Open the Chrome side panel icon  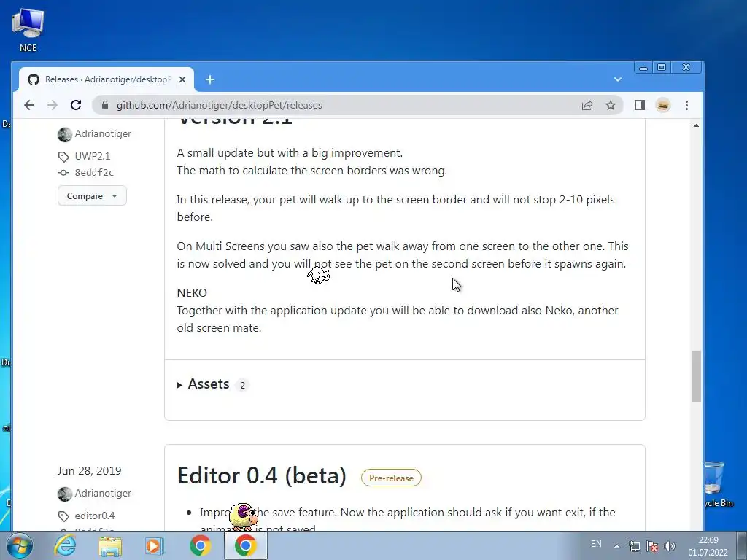coord(639,105)
